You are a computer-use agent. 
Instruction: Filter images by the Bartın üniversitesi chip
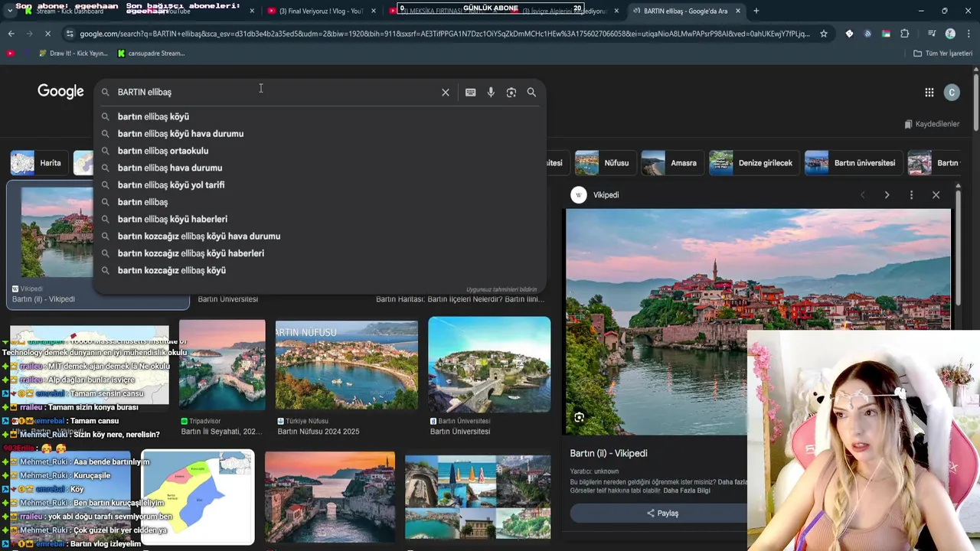(853, 163)
